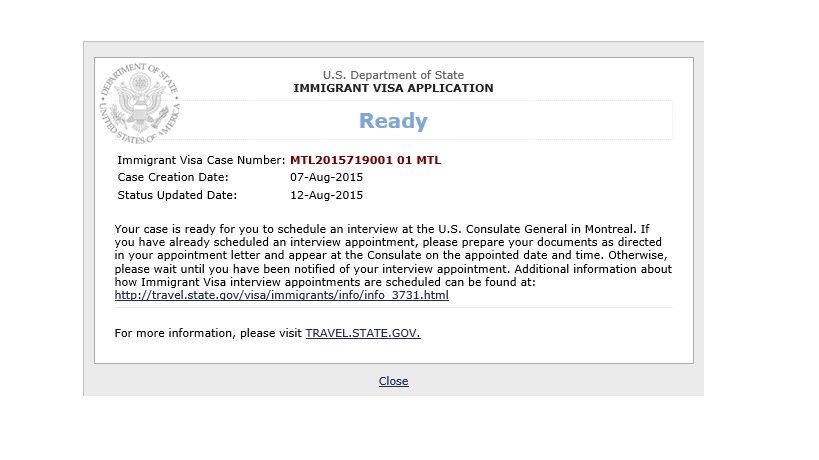The height and width of the screenshot is (460, 819).
Task: Click the Status Updated Date label
Action: click(177, 195)
